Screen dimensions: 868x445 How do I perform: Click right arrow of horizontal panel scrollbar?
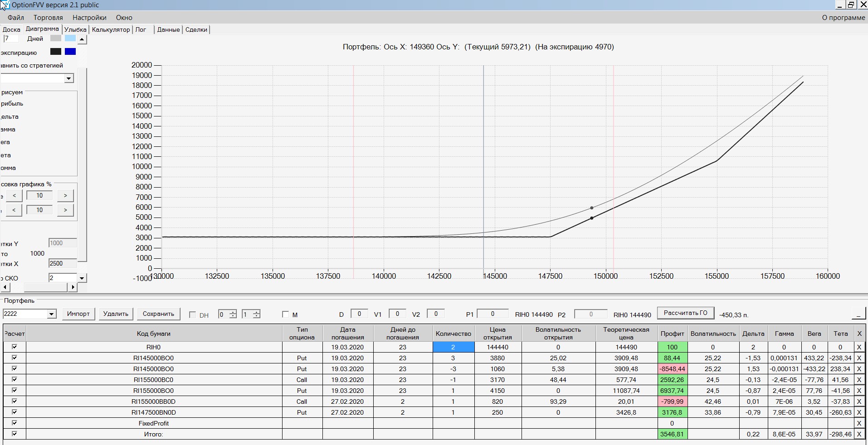tap(73, 287)
